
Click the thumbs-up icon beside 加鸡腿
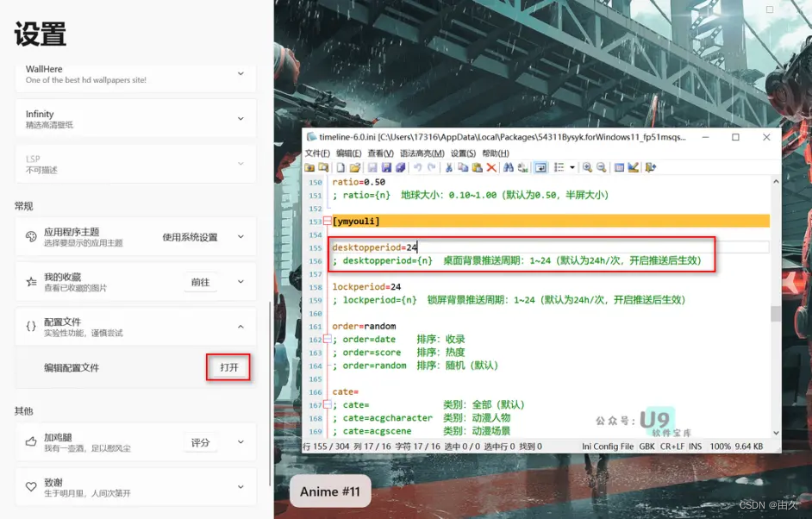pyautogui.click(x=31, y=441)
